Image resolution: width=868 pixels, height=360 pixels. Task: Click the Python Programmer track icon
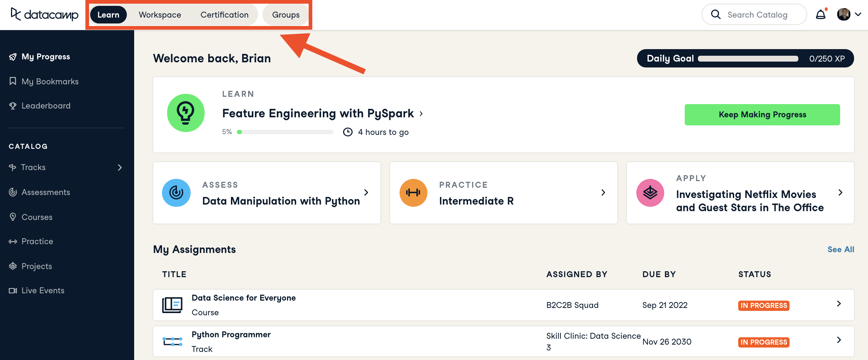click(172, 342)
